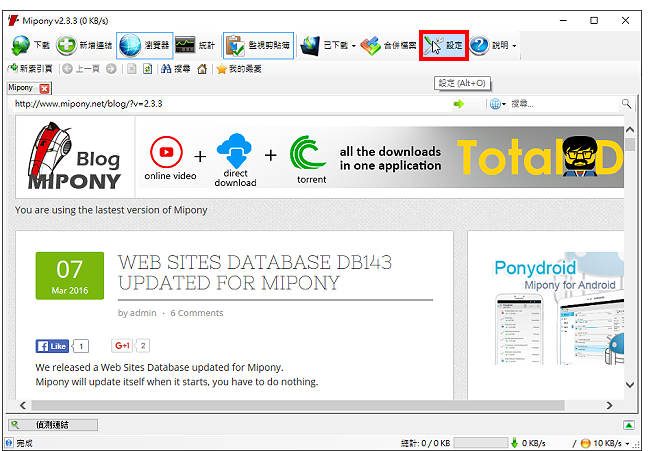Click the magnifier search icon

(626, 104)
